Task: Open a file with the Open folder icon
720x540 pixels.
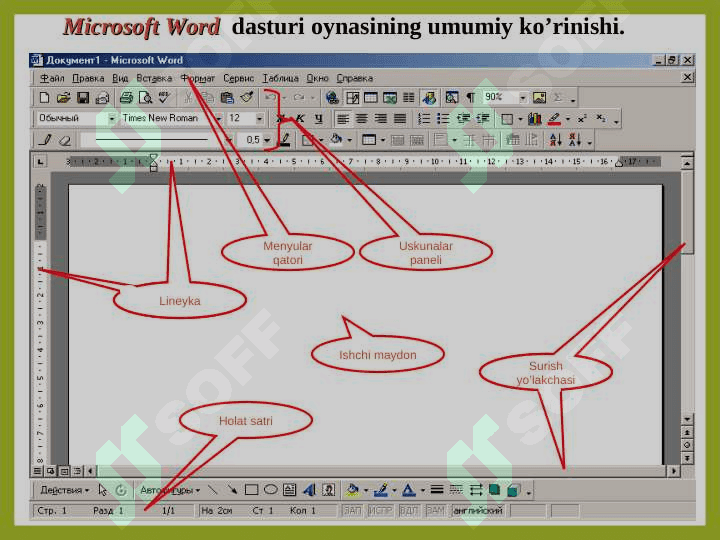Action: click(x=63, y=97)
